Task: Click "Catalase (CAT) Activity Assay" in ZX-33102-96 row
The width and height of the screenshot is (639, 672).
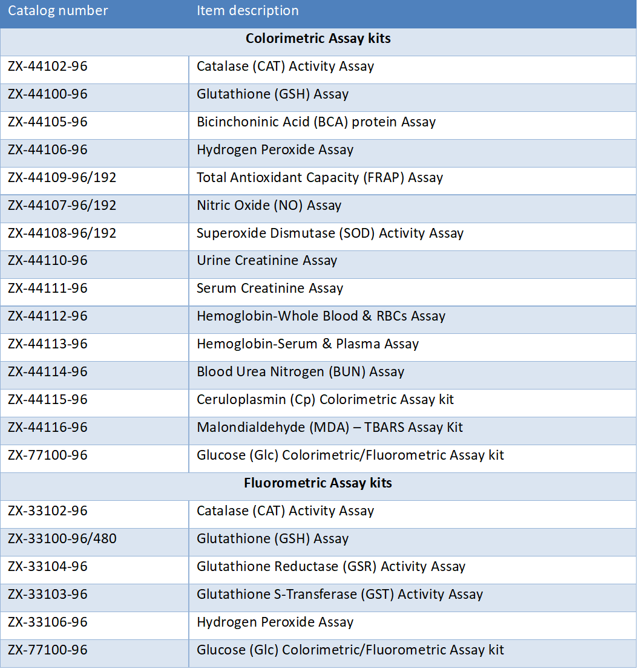Action: click(x=285, y=511)
